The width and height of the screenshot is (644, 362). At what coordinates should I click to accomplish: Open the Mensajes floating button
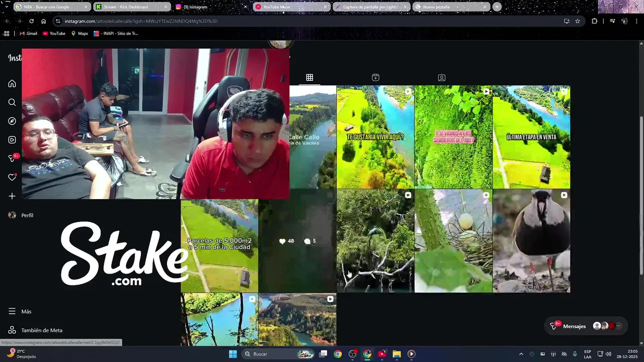[587, 326]
